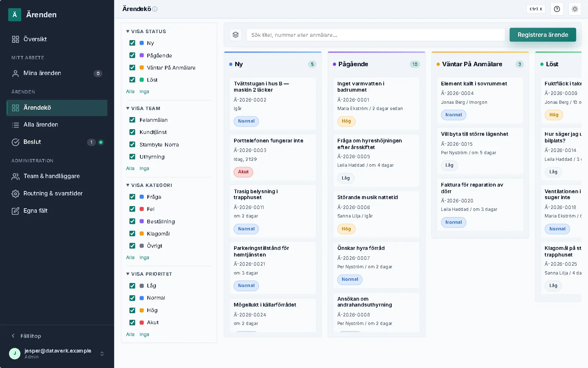Toggle the Akut priority checkbox

pos(132,323)
